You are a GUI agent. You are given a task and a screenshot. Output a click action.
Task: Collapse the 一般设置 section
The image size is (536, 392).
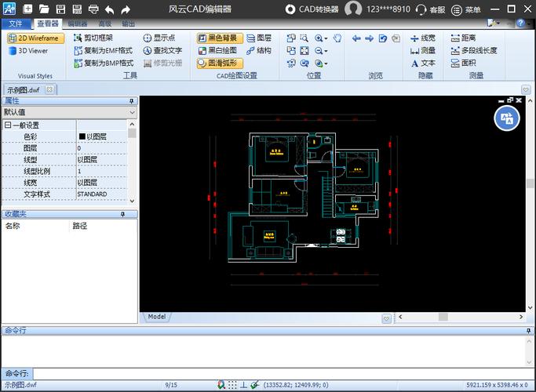click(x=8, y=125)
